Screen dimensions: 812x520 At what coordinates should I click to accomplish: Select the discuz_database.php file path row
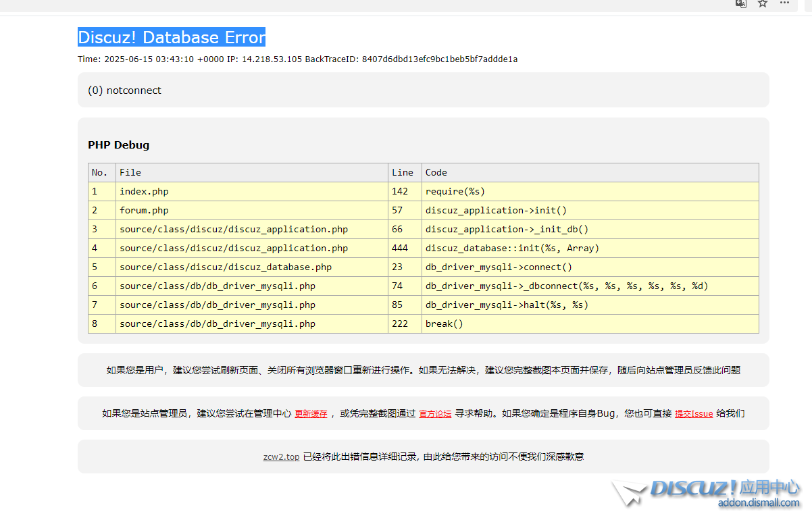click(226, 267)
